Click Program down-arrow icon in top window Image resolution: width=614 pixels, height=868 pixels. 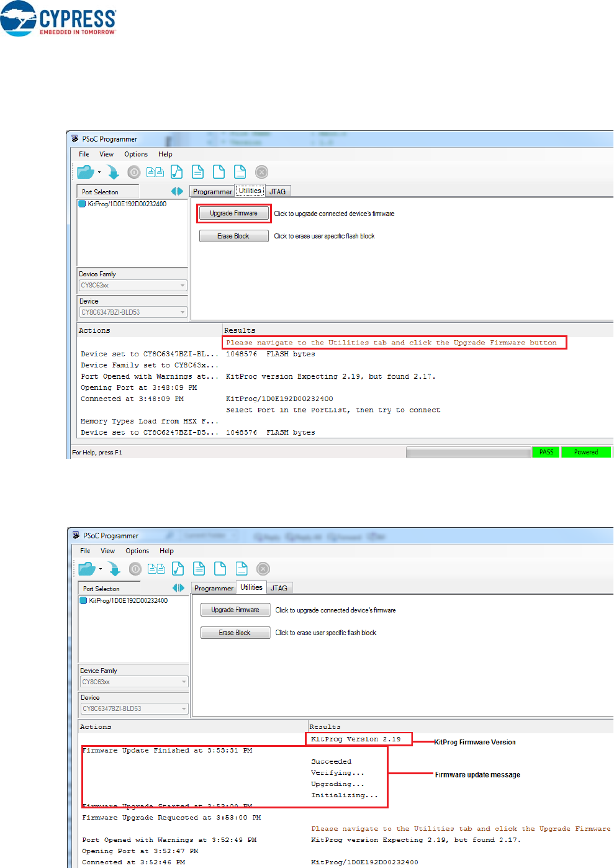coord(112,172)
